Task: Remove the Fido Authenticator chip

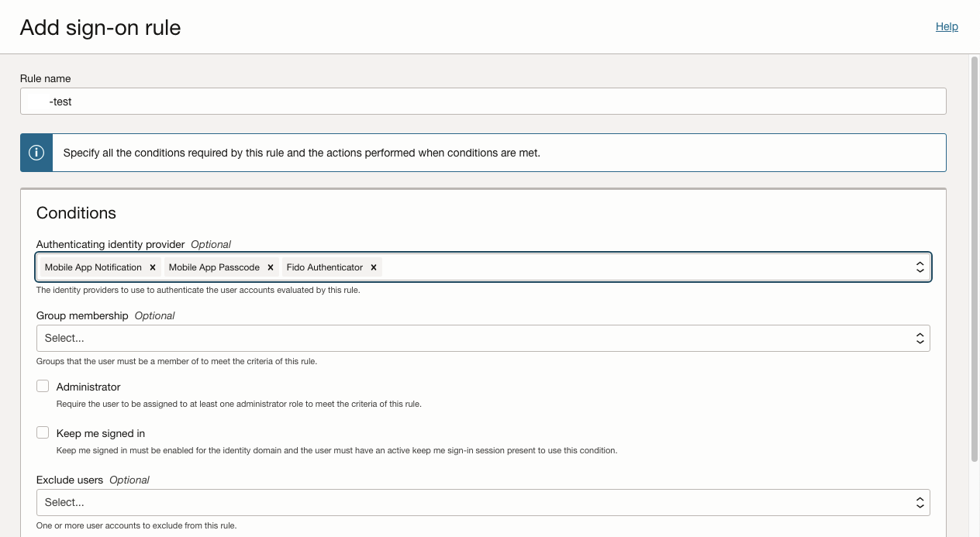Action: (374, 267)
